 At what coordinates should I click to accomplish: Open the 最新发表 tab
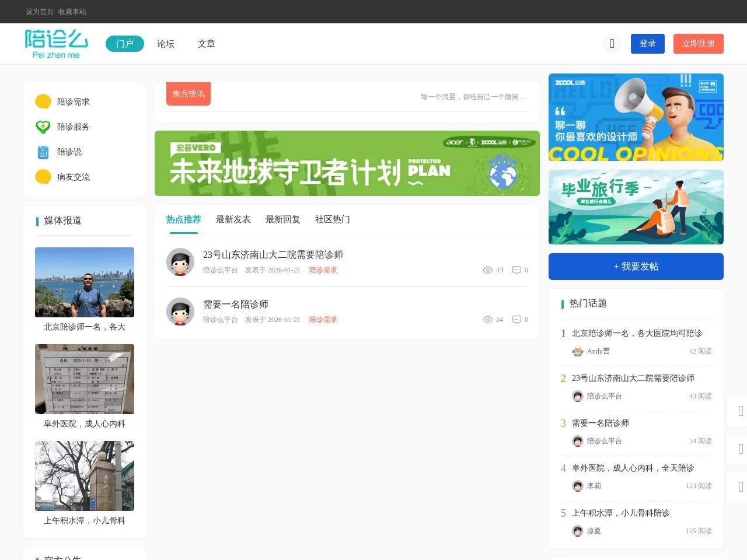pos(233,219)
